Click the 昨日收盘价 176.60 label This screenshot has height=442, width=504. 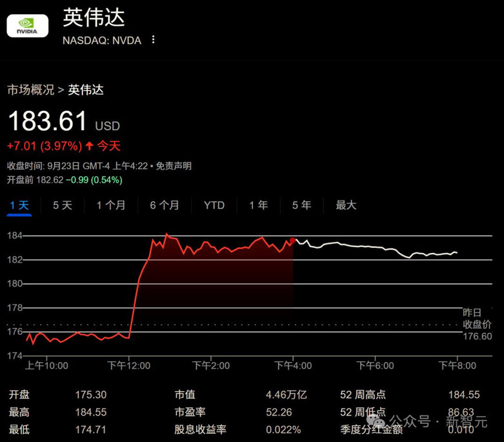point(477,324)
